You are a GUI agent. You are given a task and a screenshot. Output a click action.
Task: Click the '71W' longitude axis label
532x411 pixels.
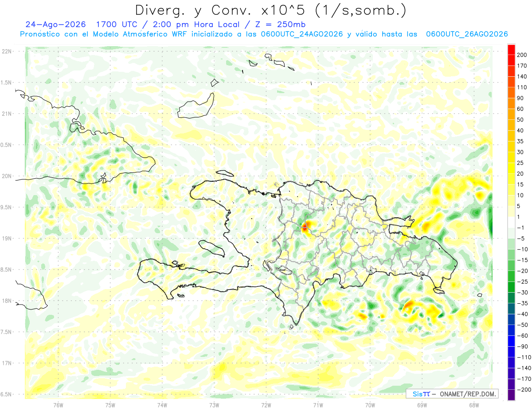click(318, 405)
